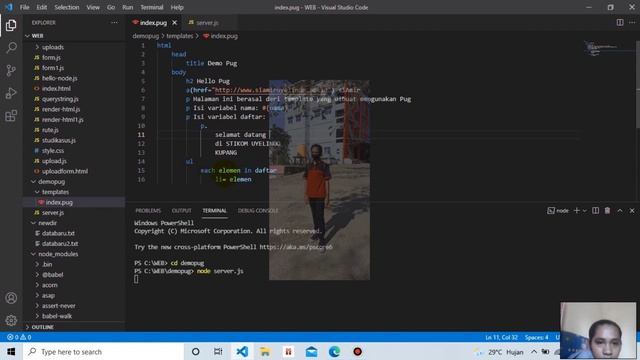The height and width of the screenshot is (360, 640).
Task: Open uploadform.html in the explorer
Action: [64, 171]
